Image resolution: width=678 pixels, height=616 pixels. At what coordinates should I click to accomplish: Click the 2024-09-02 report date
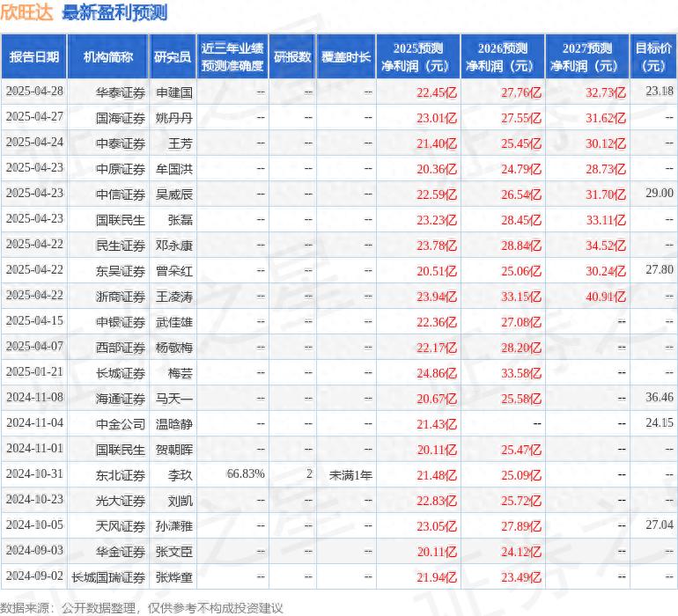point(34,576)
